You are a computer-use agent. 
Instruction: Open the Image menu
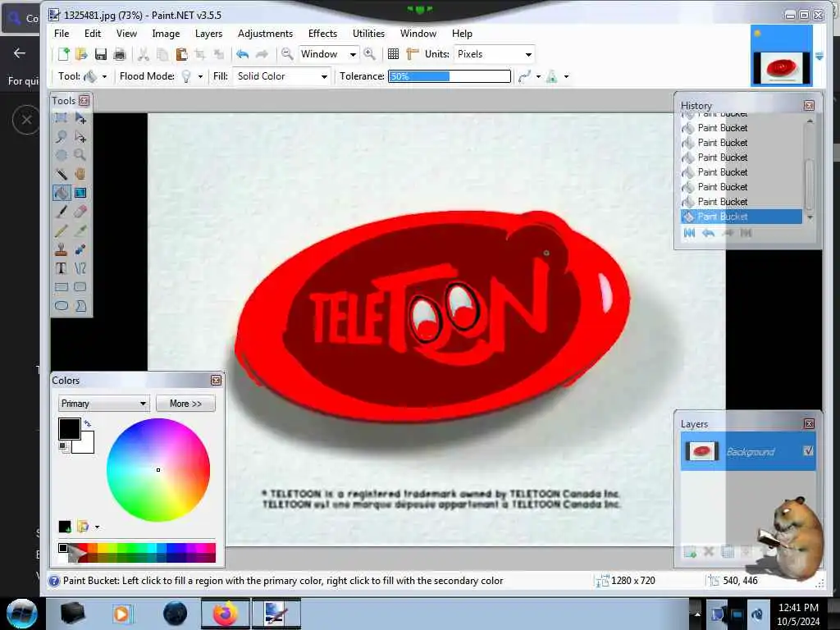pos(166,33)
